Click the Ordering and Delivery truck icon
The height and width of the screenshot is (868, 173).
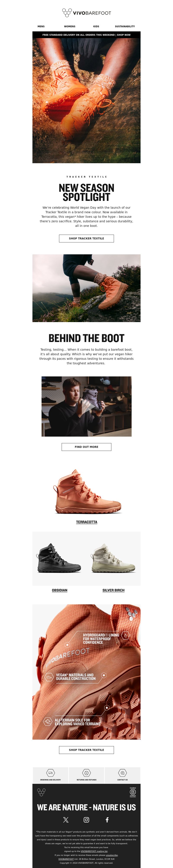50,773
